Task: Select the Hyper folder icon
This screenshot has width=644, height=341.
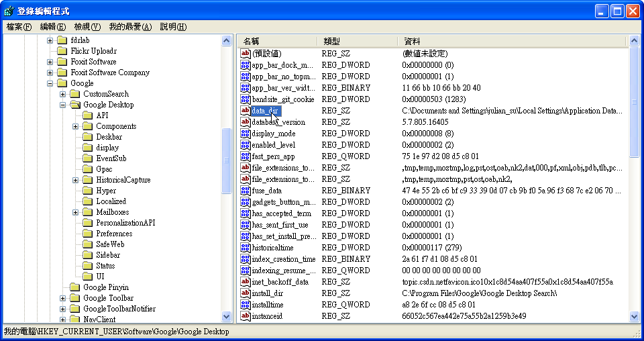Action: (x=87, y=191)
